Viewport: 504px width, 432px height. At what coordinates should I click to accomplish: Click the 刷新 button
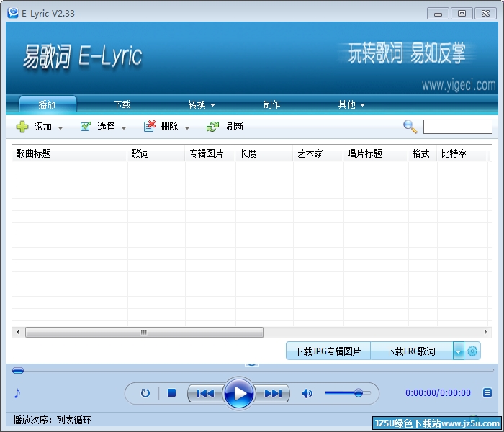[225, 127]
